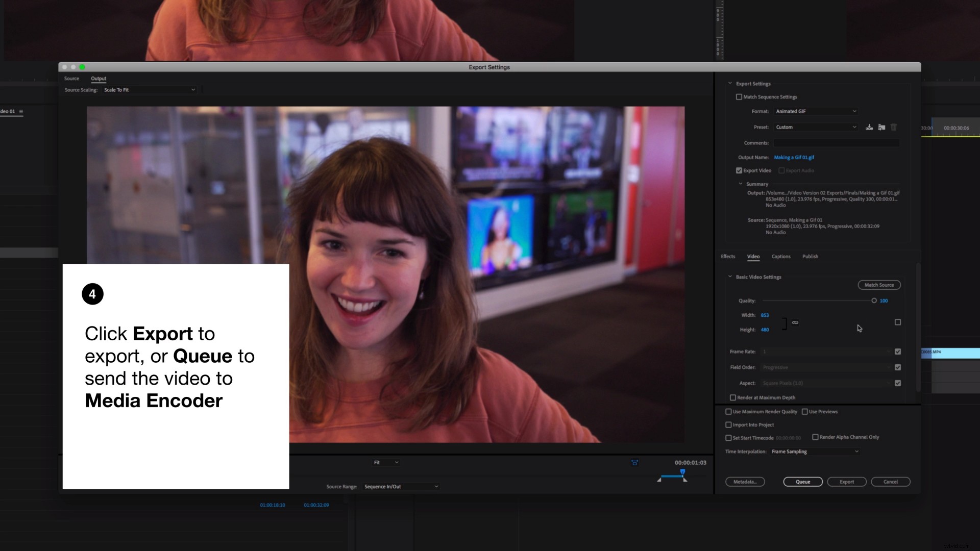Enable Import Into Project
This screenshot has height=551, width=980.
728,424
